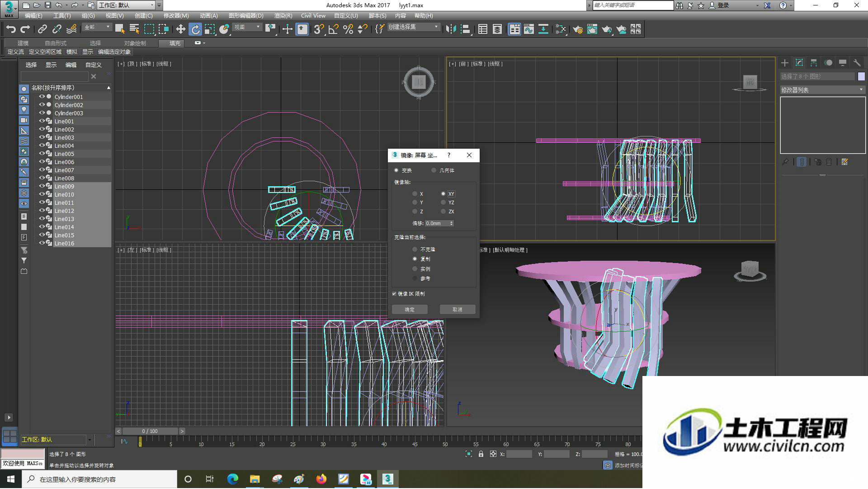Open Select by Name tool
868x489 pixels.
click(x=134, y=29)
